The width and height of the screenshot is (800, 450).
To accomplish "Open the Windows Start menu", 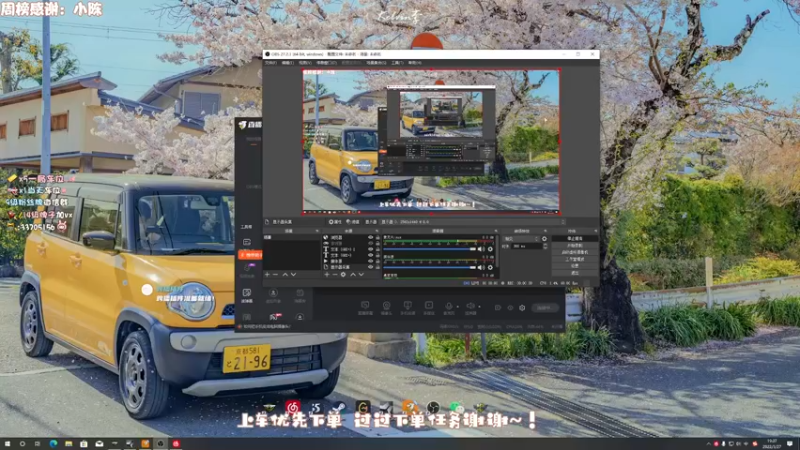I will click(7, 444).
